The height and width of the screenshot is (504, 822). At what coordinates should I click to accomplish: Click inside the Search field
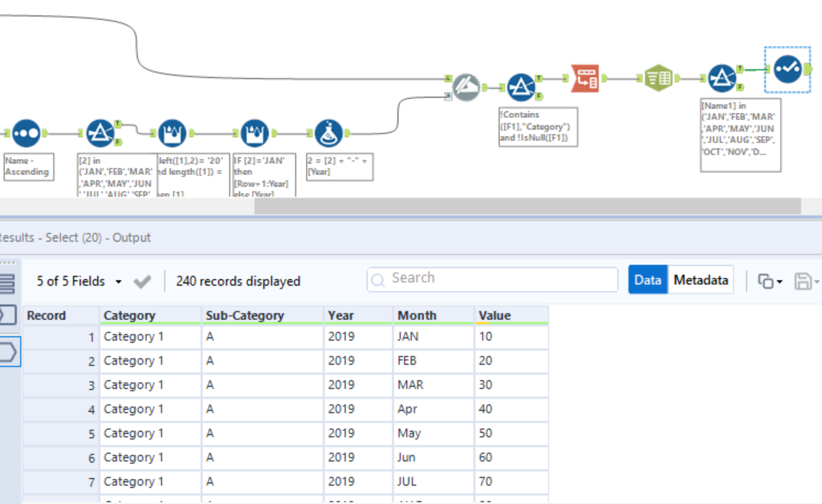[x=491, y=278]
